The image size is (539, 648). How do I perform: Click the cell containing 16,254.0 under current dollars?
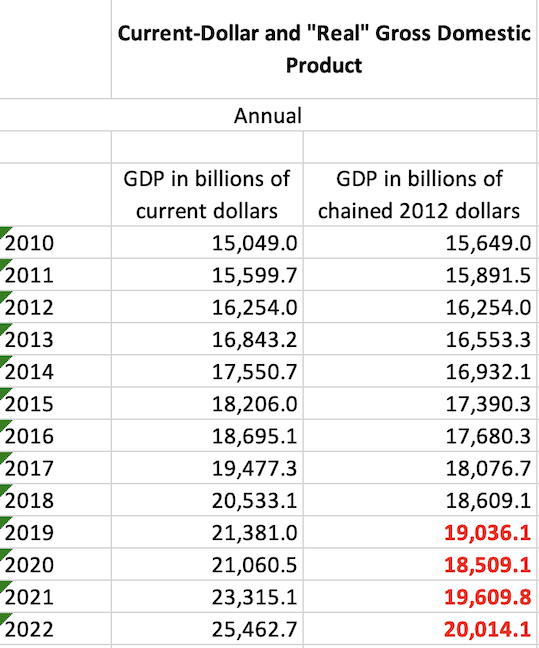tap(207, 307)
